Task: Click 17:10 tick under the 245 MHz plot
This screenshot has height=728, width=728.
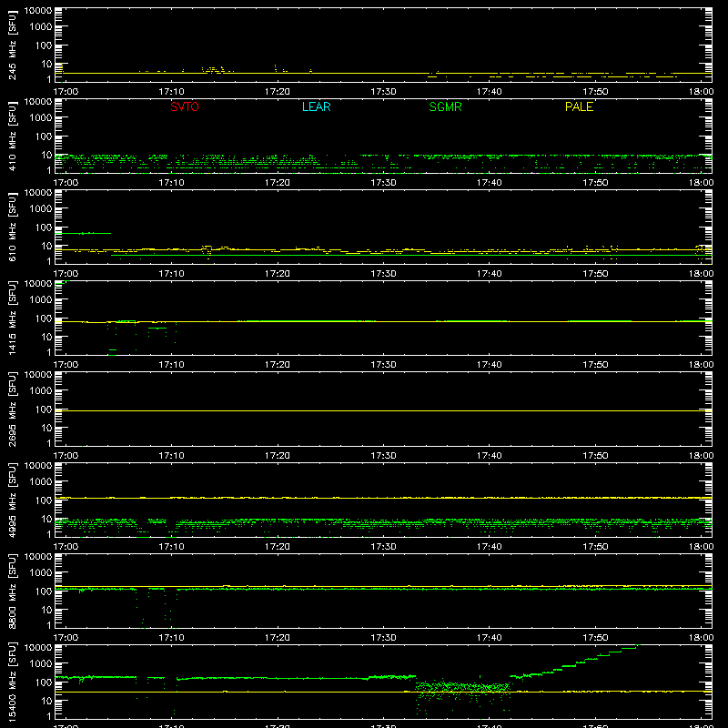Action: 171,92
